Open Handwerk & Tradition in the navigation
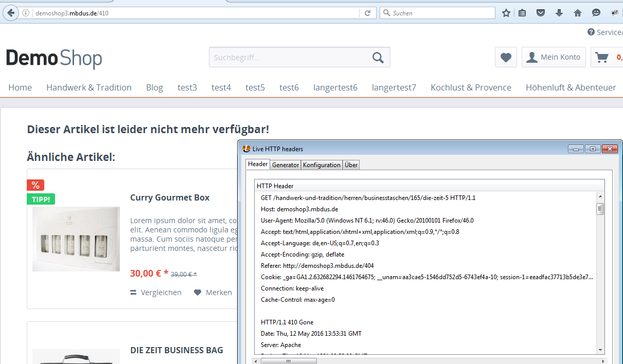The height and width of the screenshot is (364, 623). pyautogui.click(x=89, y=87)
